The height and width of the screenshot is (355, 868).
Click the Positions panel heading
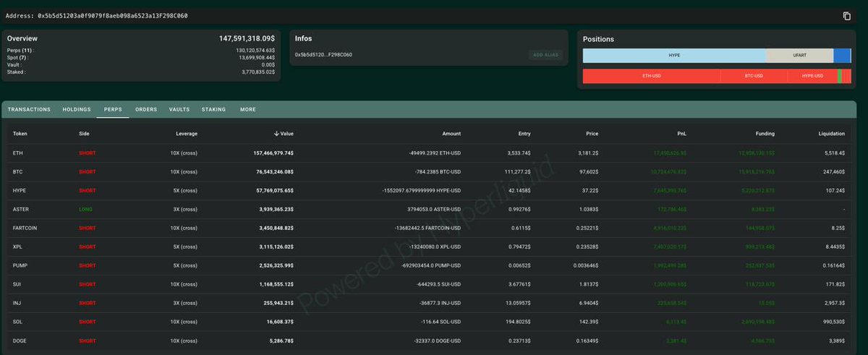598,39
